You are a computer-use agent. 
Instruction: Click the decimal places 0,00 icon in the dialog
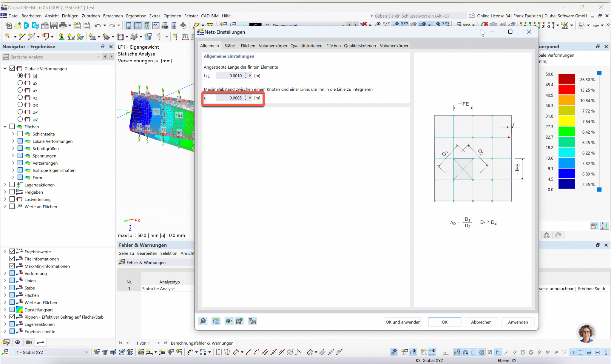point(216,321)
